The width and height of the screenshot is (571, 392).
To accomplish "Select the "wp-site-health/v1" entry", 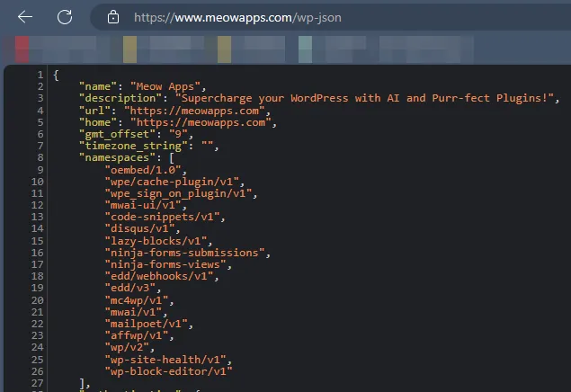I will click(165, 360).
